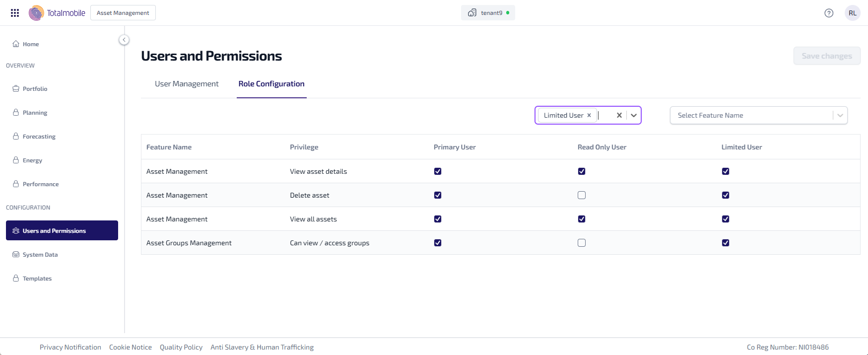
Task: Enable Delete asset for Read Only User
Action: pyautogui.click(x=582, y=195)
